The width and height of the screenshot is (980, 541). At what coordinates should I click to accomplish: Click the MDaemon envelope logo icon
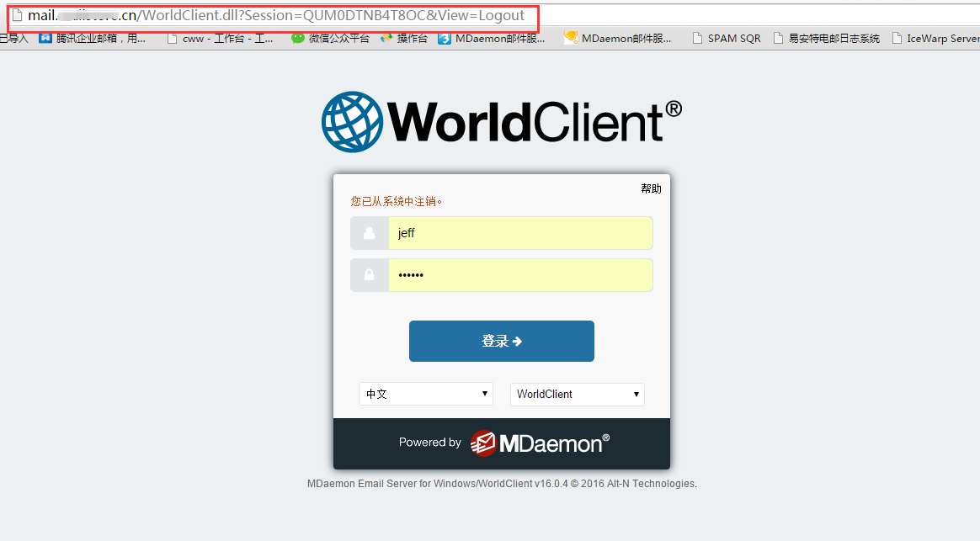(x=483, y=443)
